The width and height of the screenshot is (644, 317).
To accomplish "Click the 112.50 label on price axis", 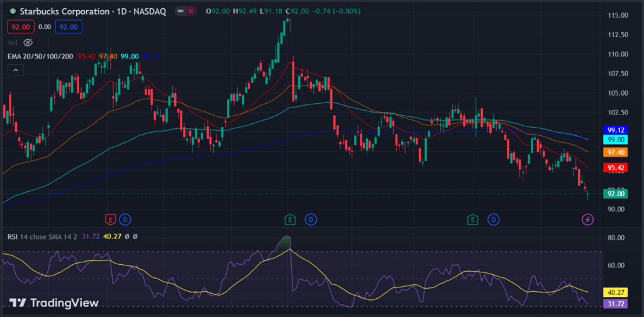I will [x=618, y=35].
